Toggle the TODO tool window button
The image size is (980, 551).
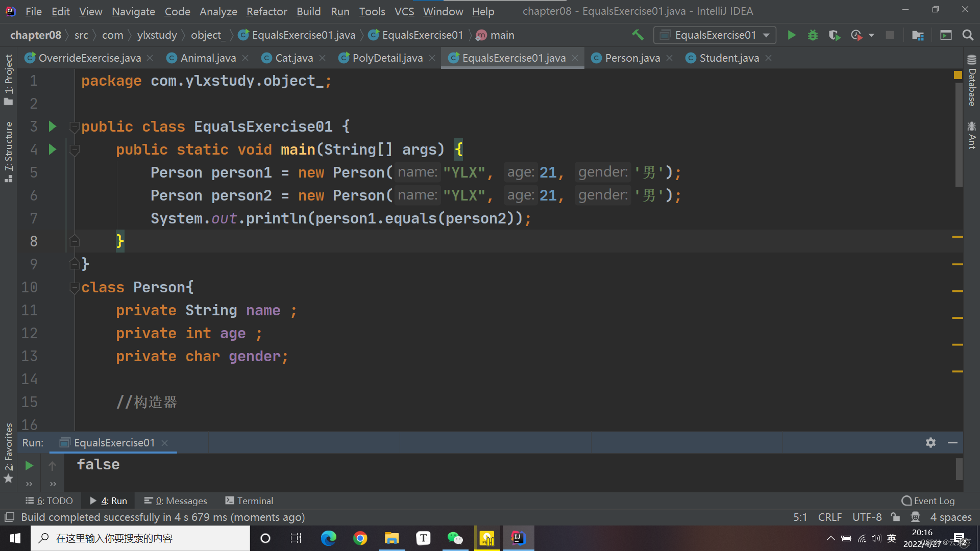coord(50,501)
